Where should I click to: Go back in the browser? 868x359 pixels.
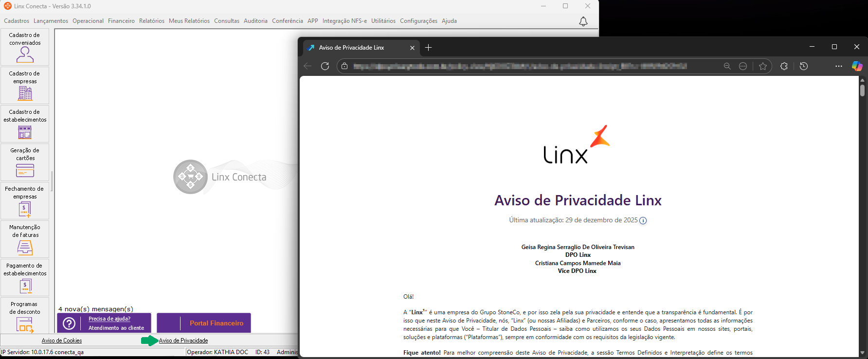307,66
